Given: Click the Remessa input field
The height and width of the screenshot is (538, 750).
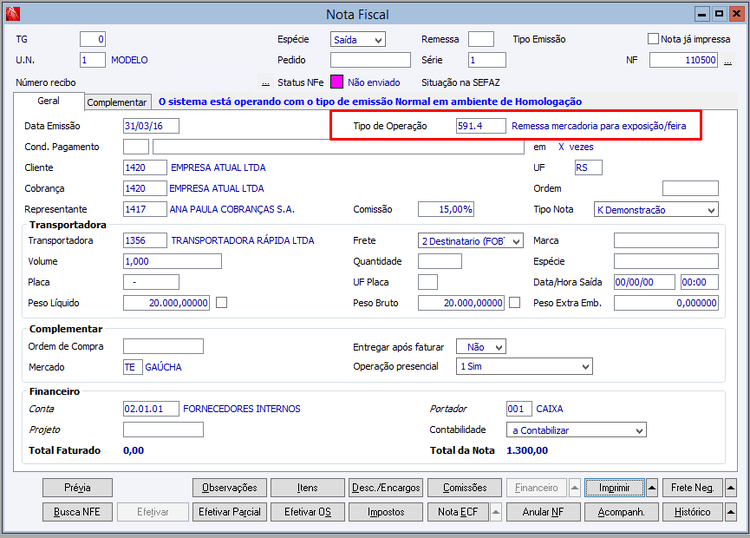Looking at the screenshot, I should (x=481, y=39).
